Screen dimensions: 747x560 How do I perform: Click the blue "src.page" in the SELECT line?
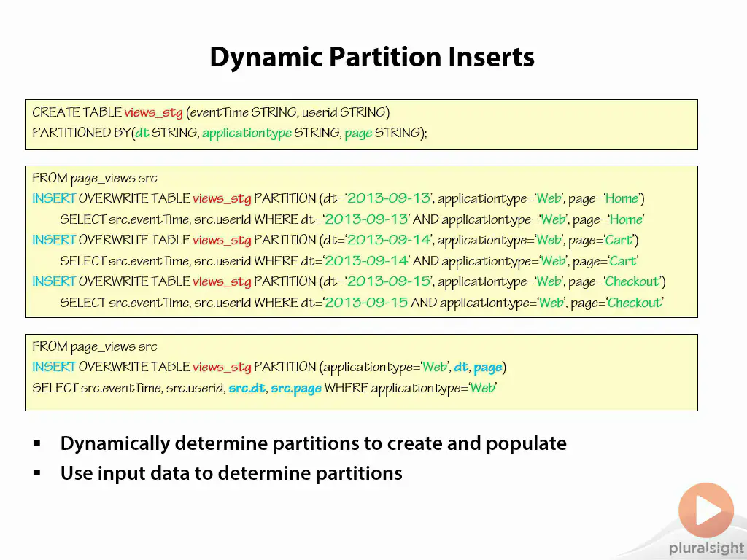(x=296, y=389)
